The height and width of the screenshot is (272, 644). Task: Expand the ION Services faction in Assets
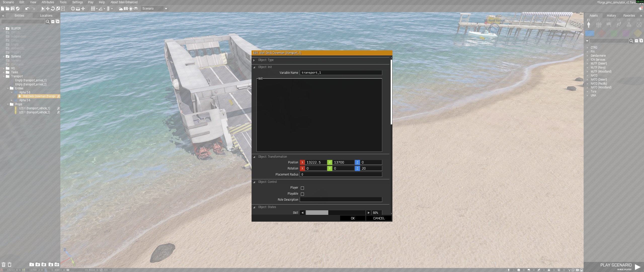tap(588, 60)
